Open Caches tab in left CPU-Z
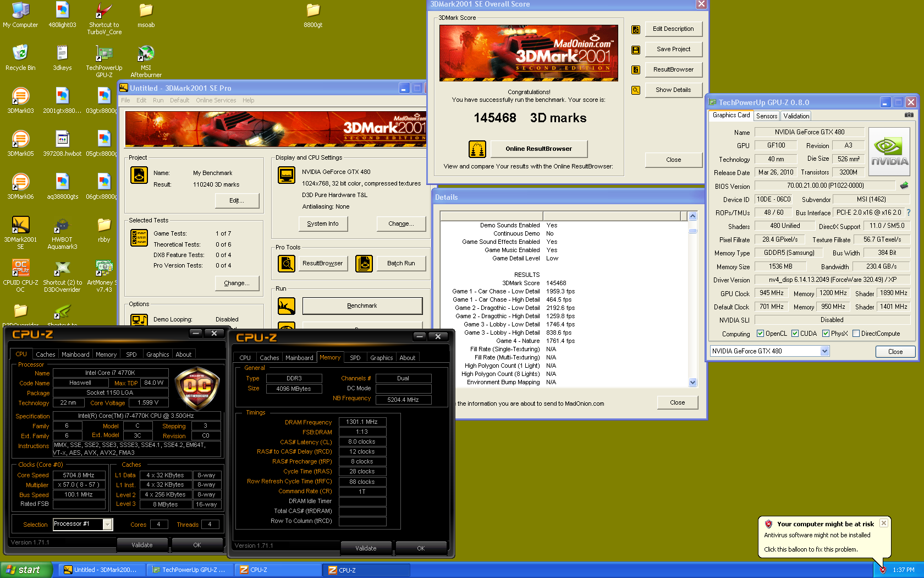Viewport: 924px width, 578px height. [46, 355]
